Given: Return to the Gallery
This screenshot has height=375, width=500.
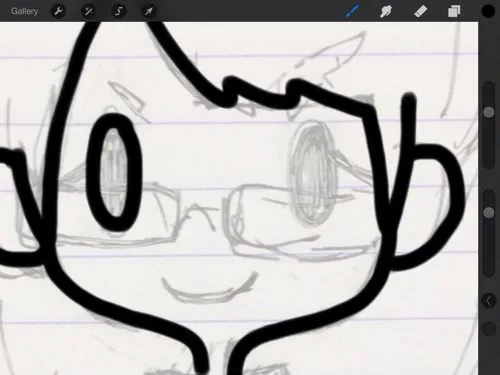Looking at the screenshot, I should point(24,11).
